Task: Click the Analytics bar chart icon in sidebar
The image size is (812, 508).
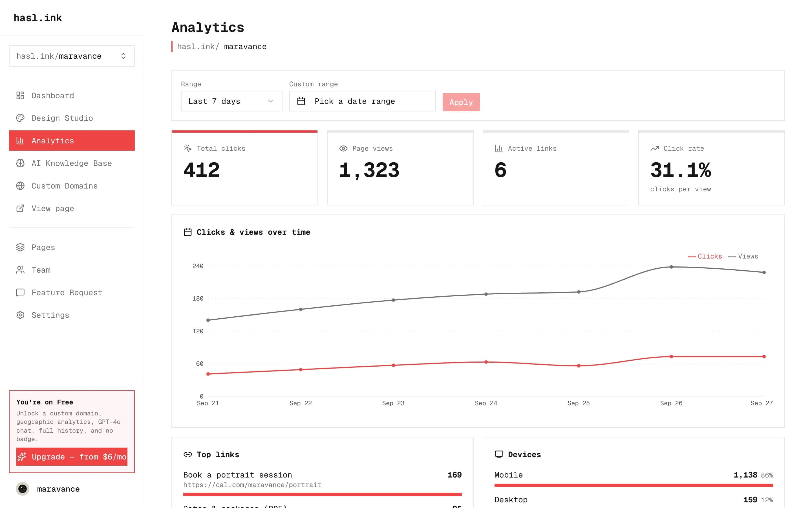Action: pos(20,141)
